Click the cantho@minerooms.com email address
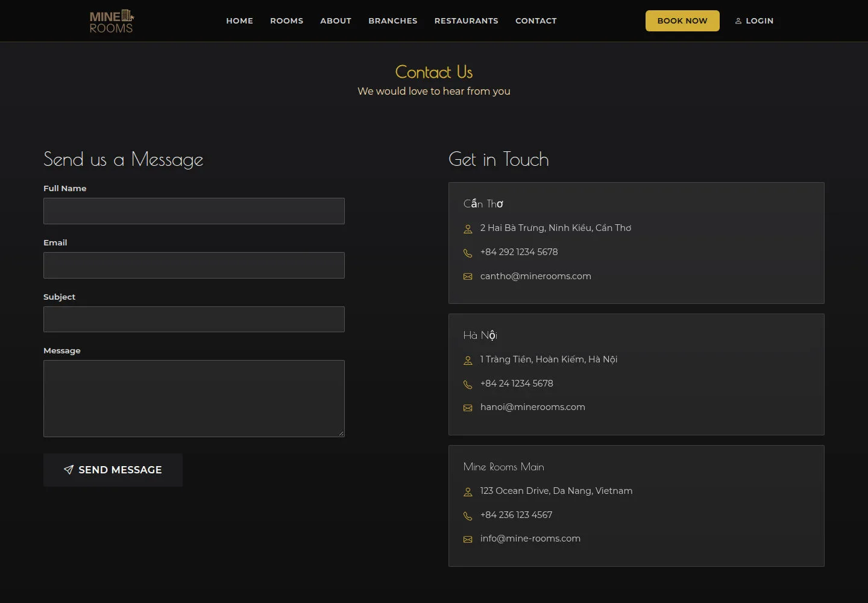The width and height of the screenshot is (868, 603). point(536,276)
